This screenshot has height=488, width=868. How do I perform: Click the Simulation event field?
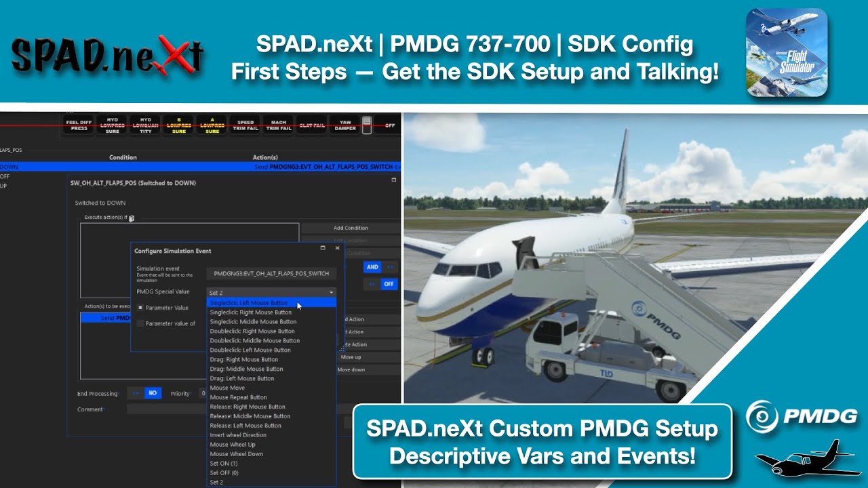tap(271, 274)
